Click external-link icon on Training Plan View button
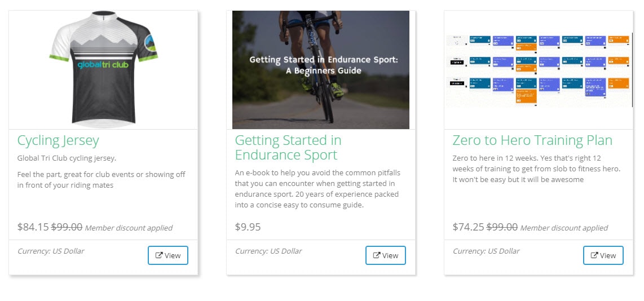The height and width of the screenshot is (301, 644). pyautogui.click(x=594, y=255)
